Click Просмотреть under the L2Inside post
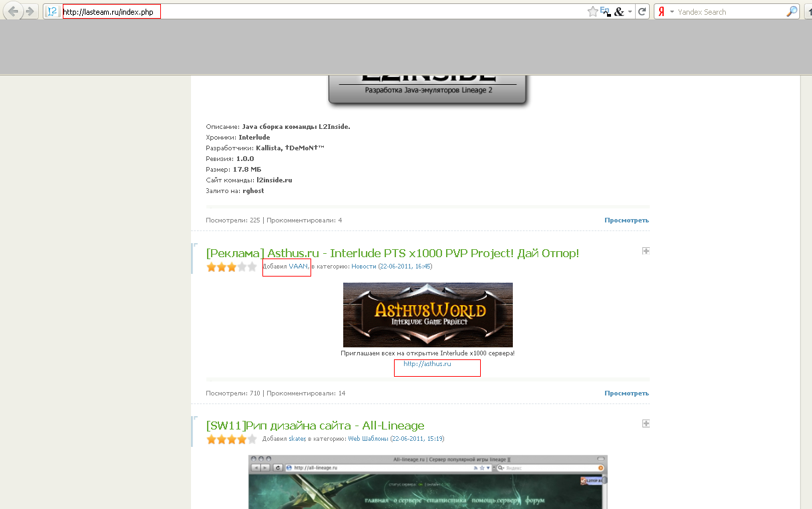812x509 pixels. [x=626, y=220]
